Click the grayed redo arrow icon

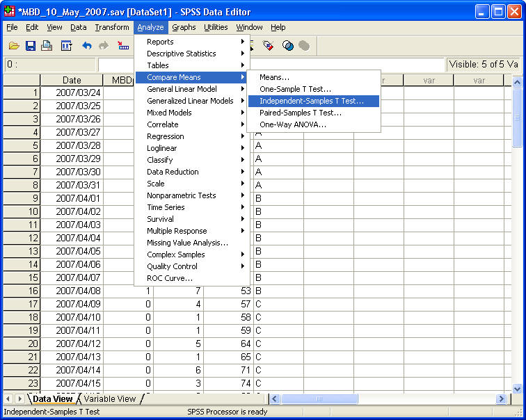coord(104,46)
